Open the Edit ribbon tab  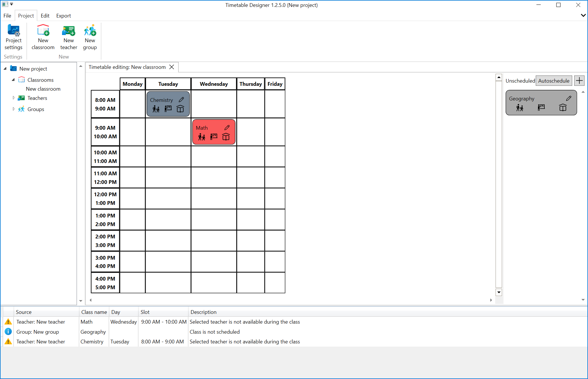tap(45, 16)
